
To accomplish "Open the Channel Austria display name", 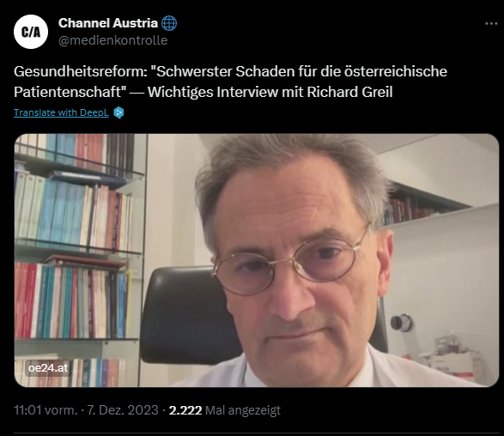I will pos(108,23).
